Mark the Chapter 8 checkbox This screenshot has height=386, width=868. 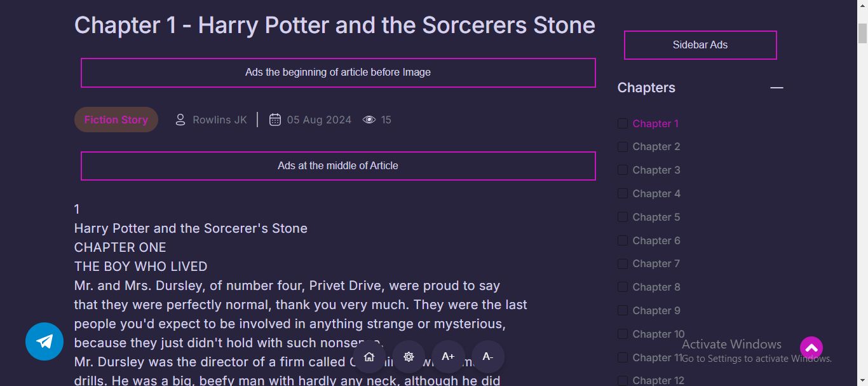tap(623, 287)
